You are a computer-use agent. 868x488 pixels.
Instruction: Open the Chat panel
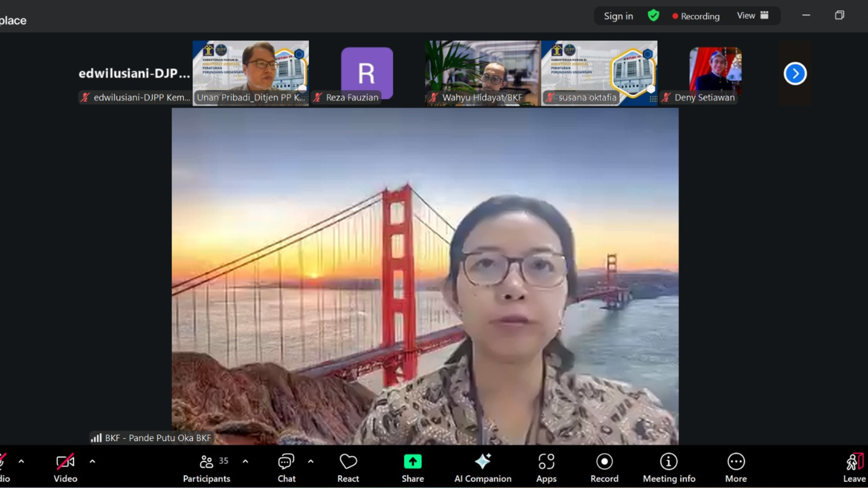coord(286,462)
